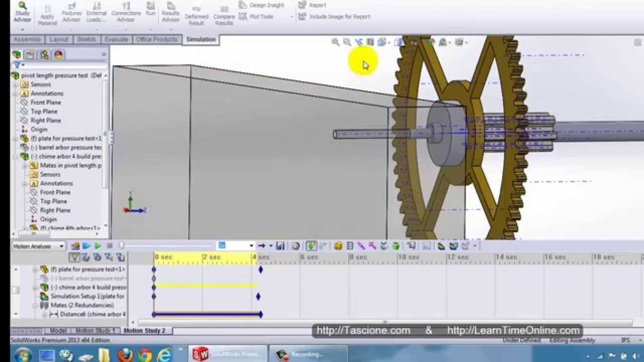Click the Calculate motion study icon
644x362 pixels.
(x=75, y=246)
